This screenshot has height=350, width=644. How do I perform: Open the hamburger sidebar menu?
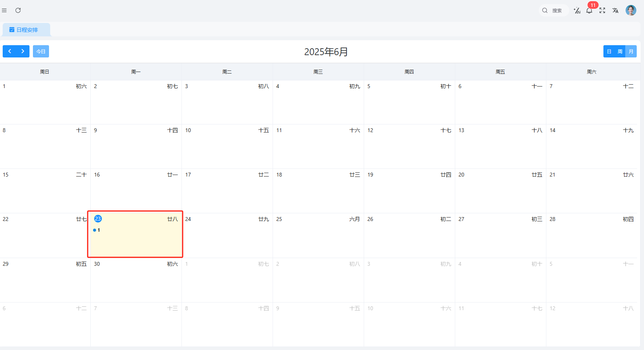click(x=4, y=10)
